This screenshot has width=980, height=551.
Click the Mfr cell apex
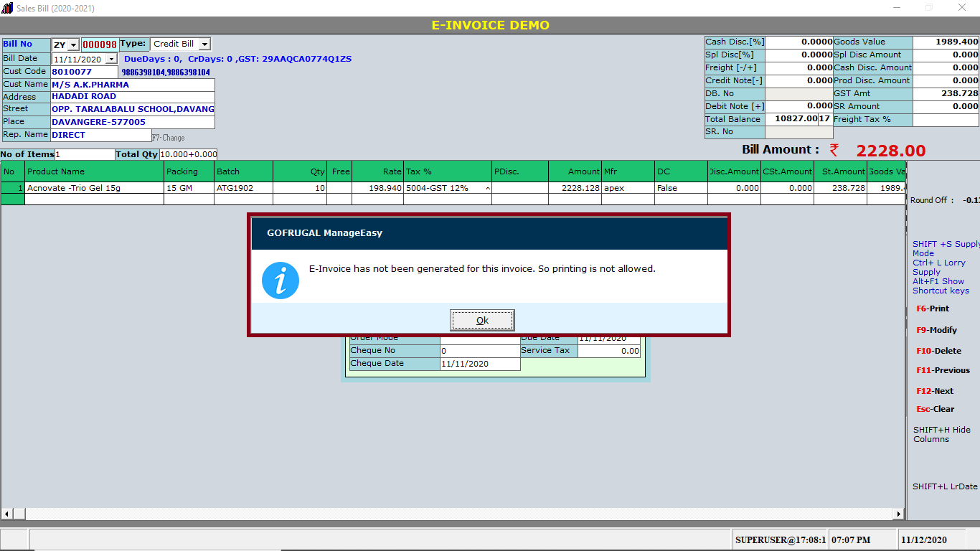coord(628,188)
